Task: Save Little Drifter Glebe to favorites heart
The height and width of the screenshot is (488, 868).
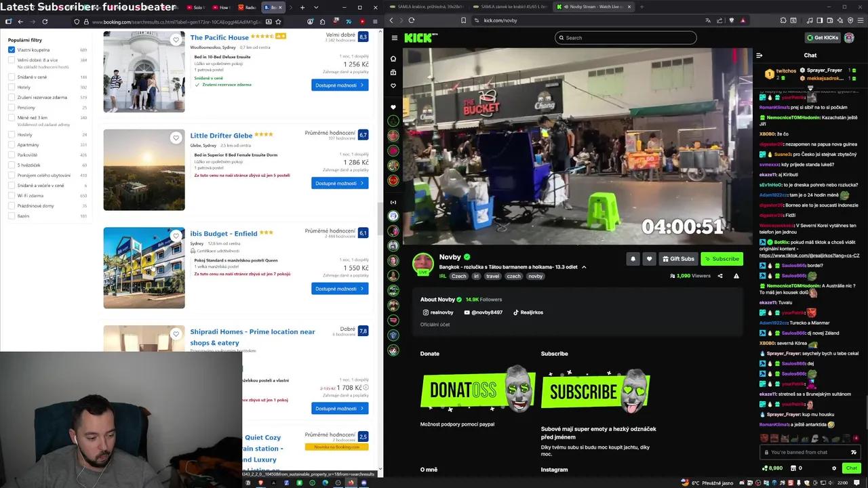Action: (x=176, y=138)
